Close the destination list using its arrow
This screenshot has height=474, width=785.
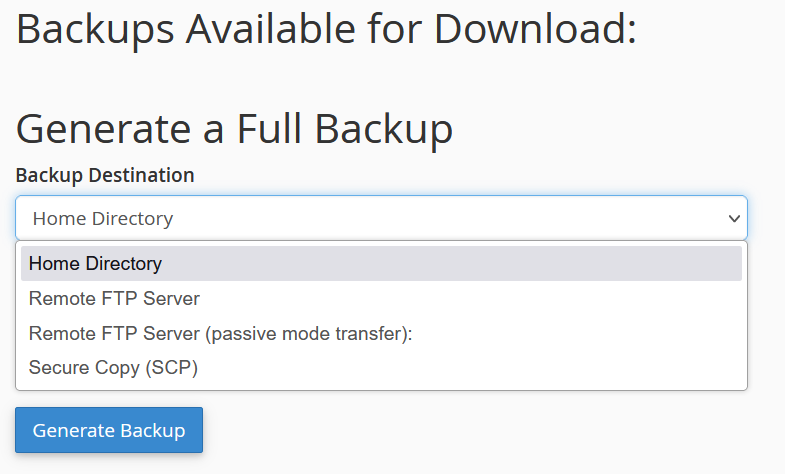734,218
